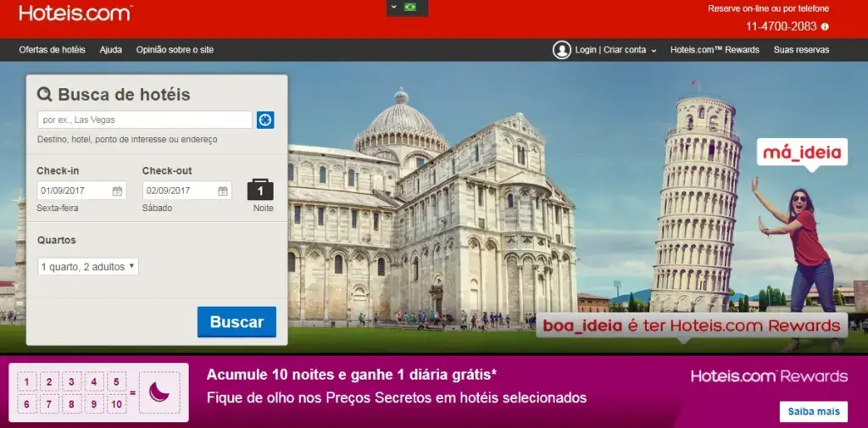The height and width of the screenshot is (428, 868).
Task: Open the Check-in calendar icon
Action: point(117,191)
